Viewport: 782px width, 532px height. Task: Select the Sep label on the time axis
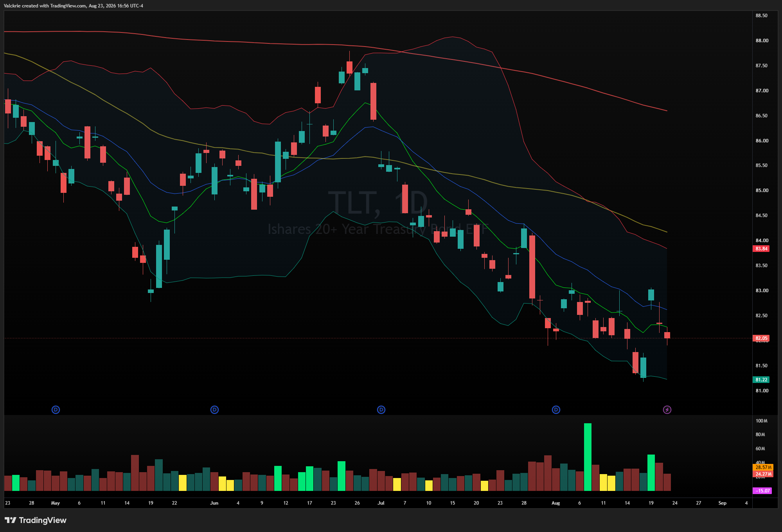722,503
